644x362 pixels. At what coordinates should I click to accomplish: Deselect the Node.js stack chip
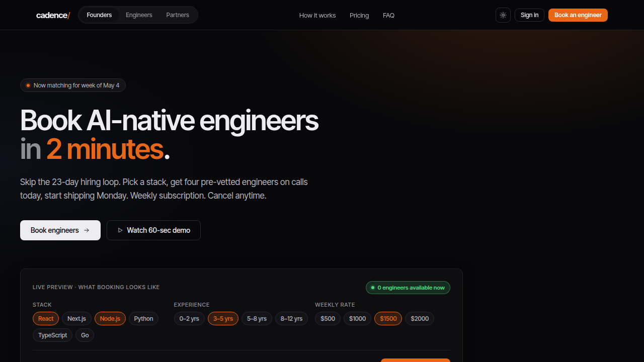point(110,319)
